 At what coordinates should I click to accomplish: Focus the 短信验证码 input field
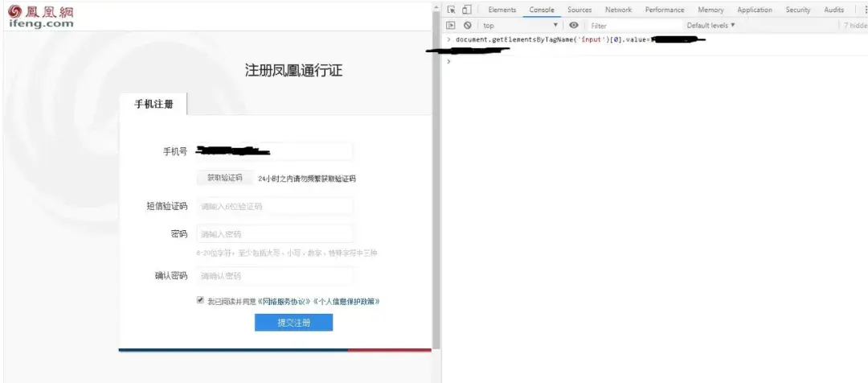[275, 206]
